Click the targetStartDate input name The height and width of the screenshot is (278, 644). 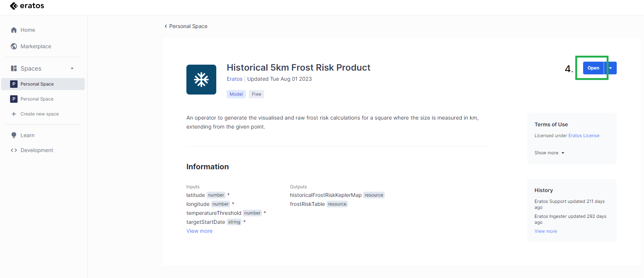pyautogui.click(x=206, y=222)
